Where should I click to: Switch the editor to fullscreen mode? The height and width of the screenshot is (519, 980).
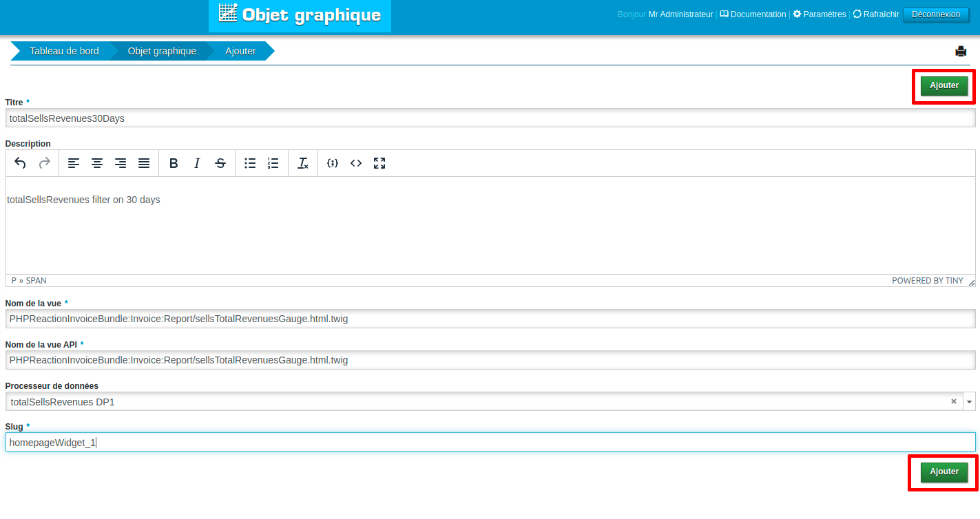[x=379, y=163]
